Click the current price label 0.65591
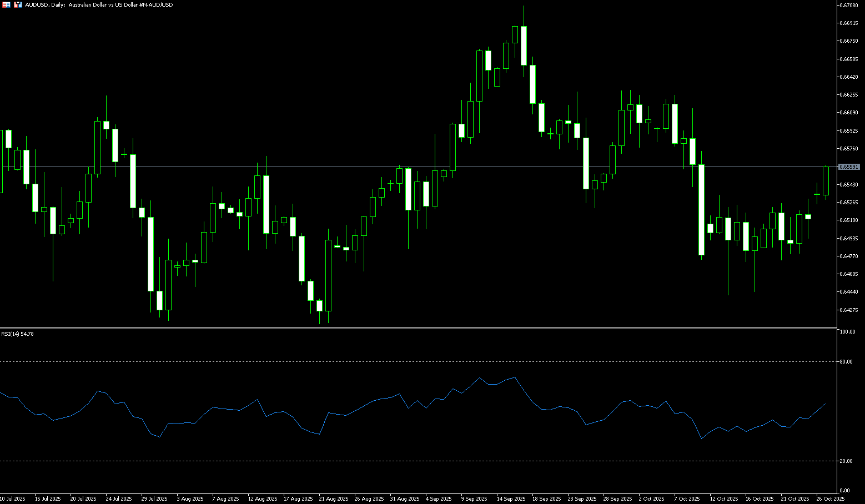 849,167
